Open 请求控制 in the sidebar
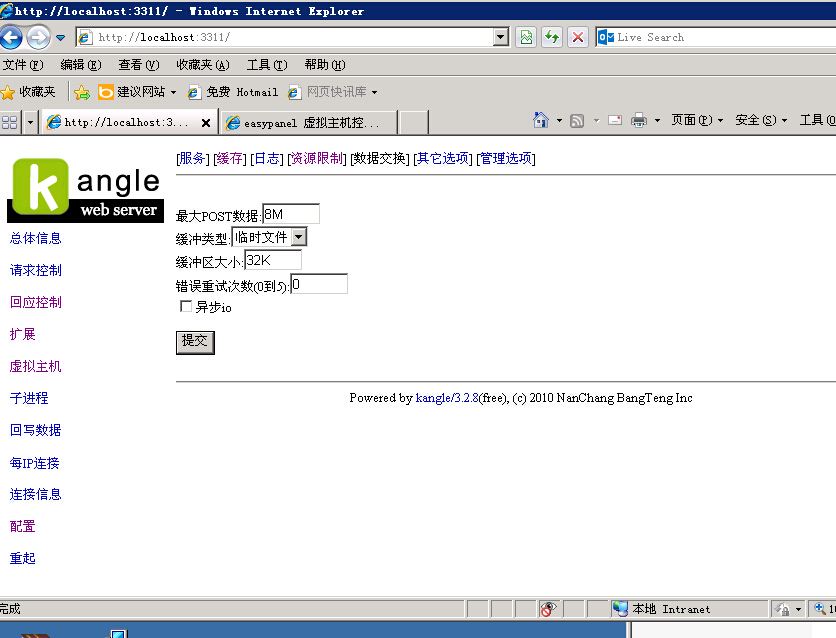 click(36, 270)
